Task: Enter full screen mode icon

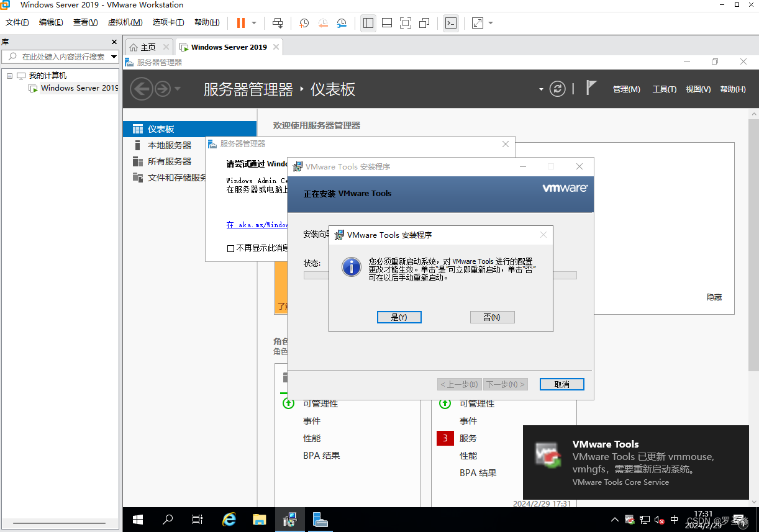Action: tap(406, 23)
